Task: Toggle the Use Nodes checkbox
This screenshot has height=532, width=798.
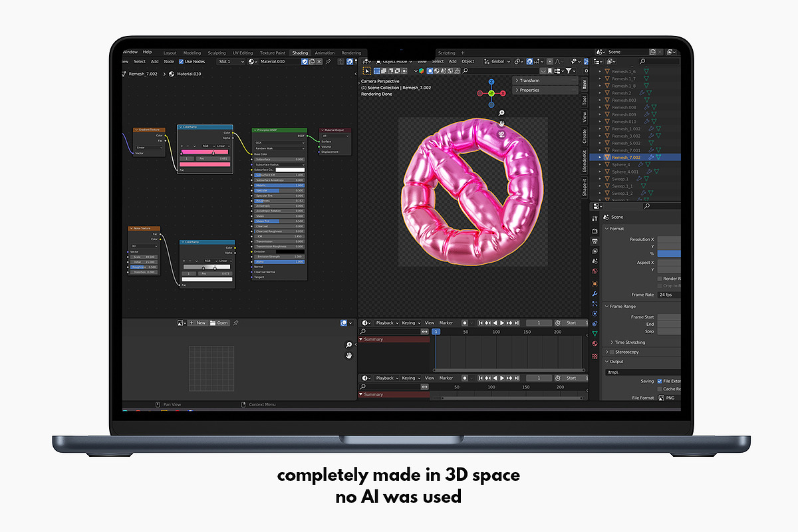Action: click(181, 61)
